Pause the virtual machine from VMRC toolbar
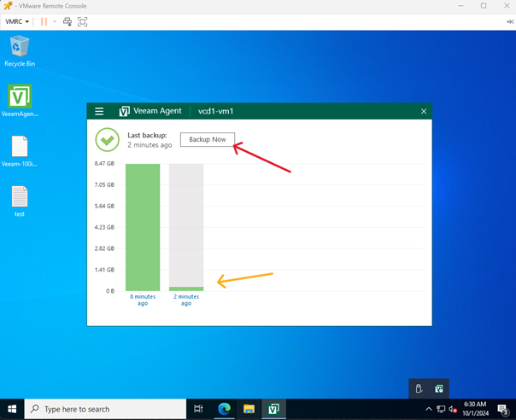Screen dimensions: 516x420 pyautogui.click(x=44, y=21)
